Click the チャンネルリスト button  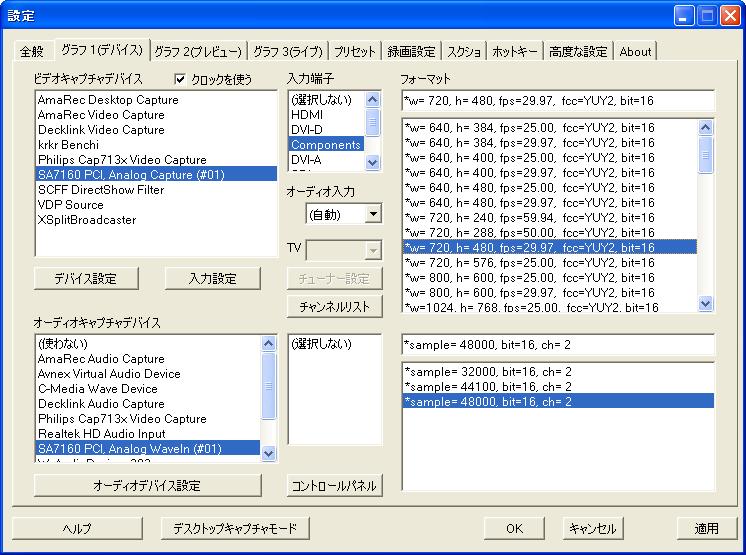coord(334,307)
